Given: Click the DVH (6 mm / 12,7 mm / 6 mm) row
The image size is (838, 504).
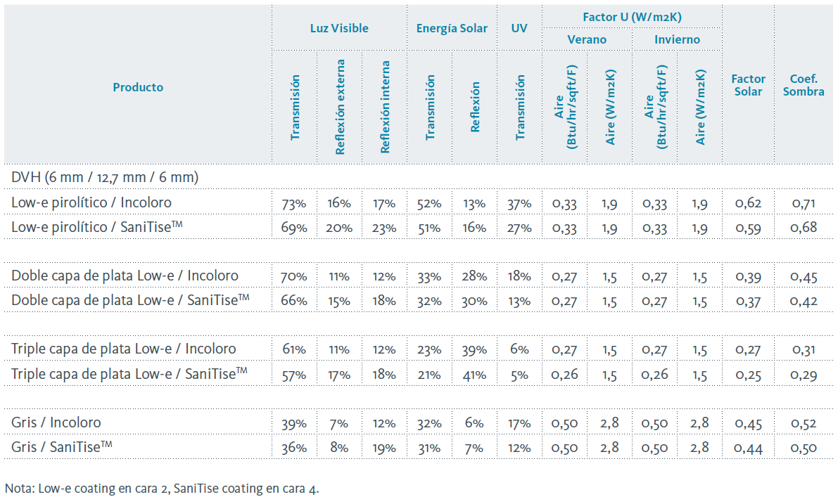Looking at the screenshot, I should pos(105,177).
